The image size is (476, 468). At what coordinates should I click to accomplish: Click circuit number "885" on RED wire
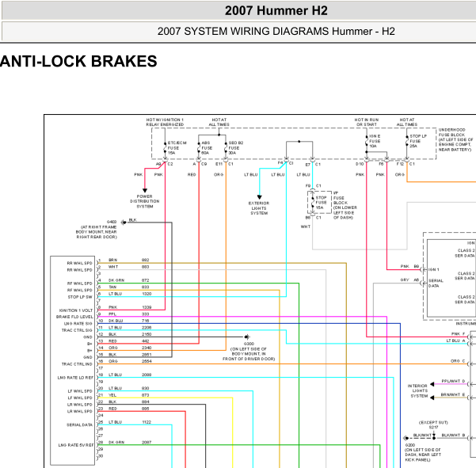tap(146, 409)
